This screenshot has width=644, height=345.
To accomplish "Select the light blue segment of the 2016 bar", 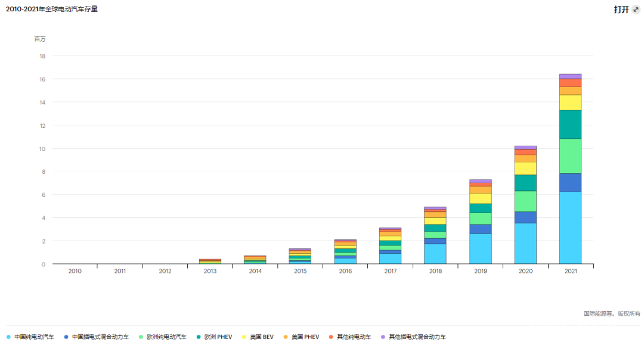I will click(345, 261).
